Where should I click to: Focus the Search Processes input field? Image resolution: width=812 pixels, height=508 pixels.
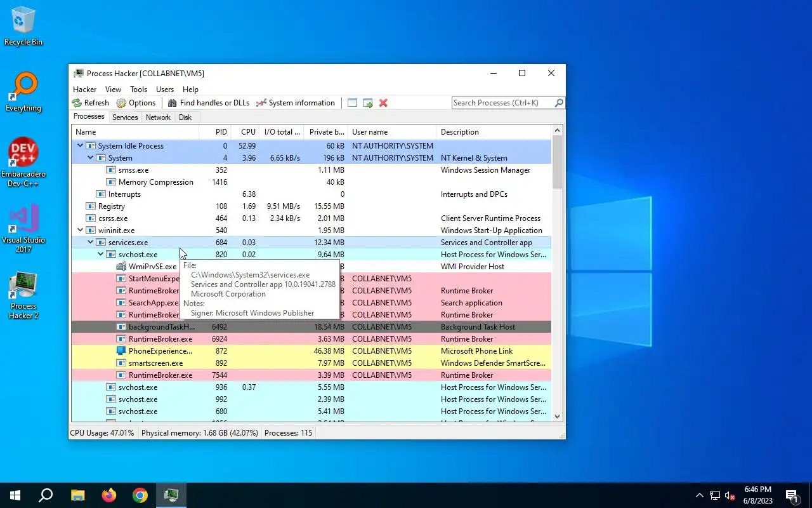[x=502, y=103]
